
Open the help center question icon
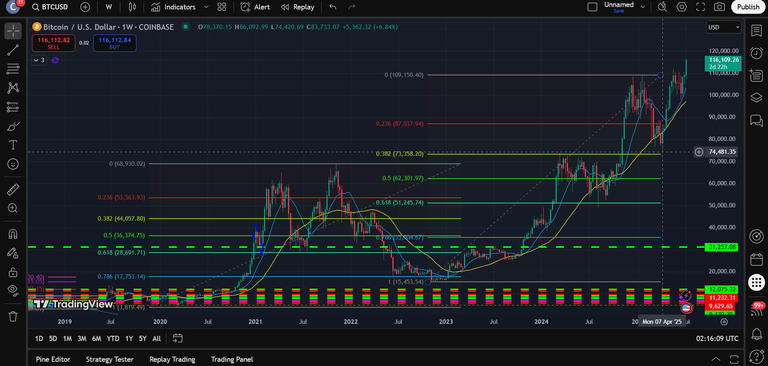pyautogui.click(x=756, y=358)
